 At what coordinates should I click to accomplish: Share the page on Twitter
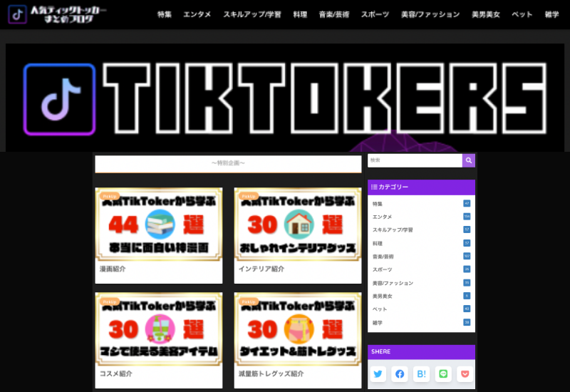click(x=378, y=373)
